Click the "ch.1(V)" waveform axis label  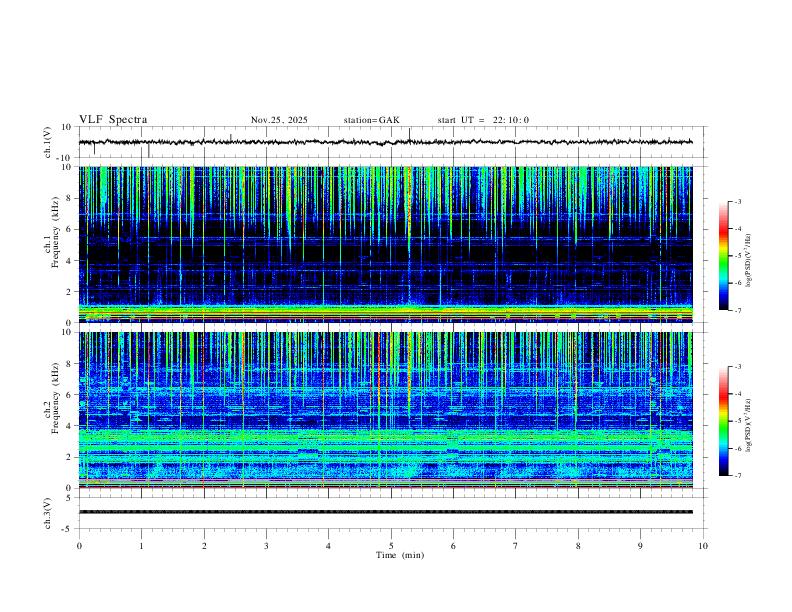[x=48, y=142]
